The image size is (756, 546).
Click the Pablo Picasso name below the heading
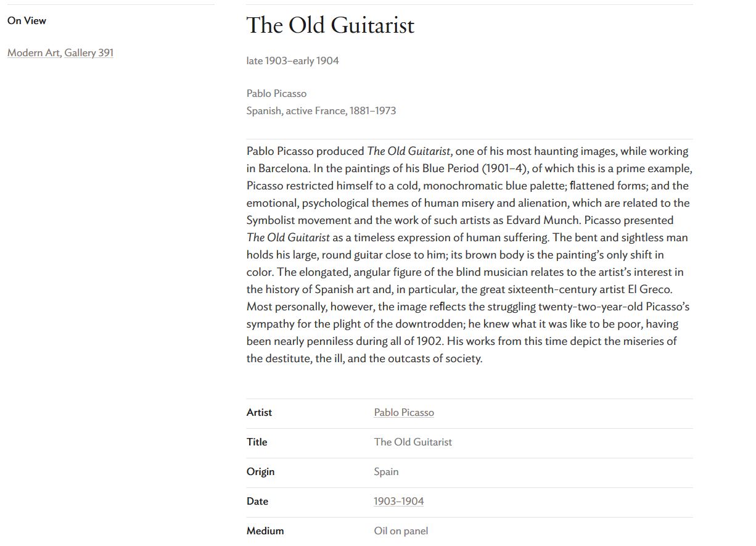pos(276,94)
